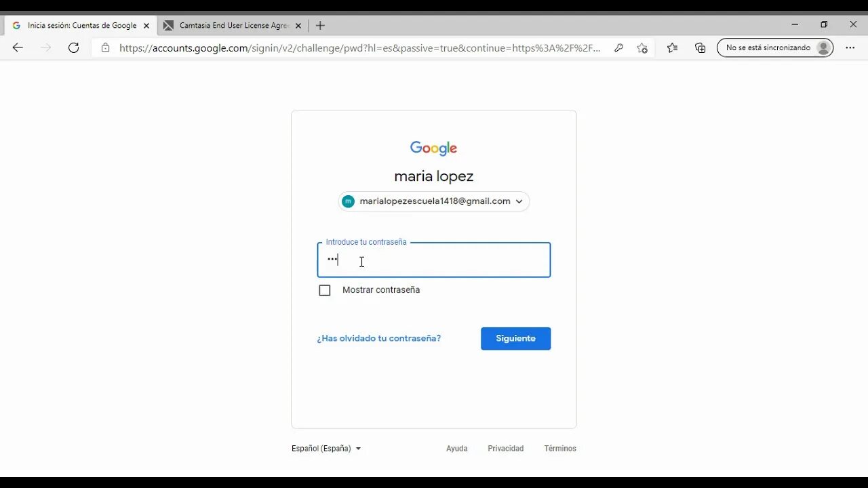Switch to the Camtasia End User License tab
Screen dimensions: 868x488
[233, 26]
